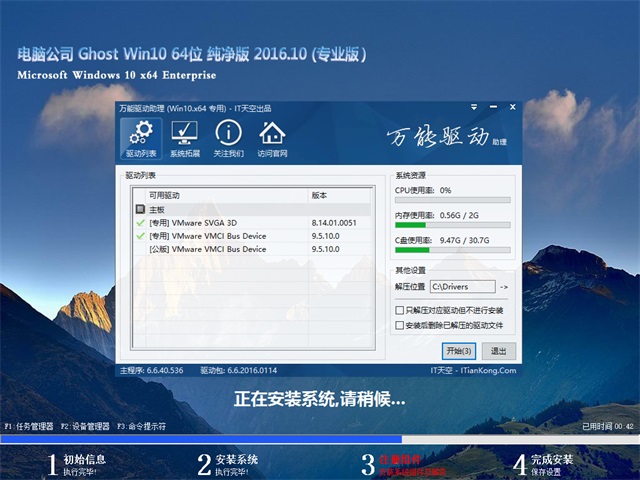This screenshot has height=480, width=640.
Task: Open the 访问官网 home icon
Action: [272, 139]
